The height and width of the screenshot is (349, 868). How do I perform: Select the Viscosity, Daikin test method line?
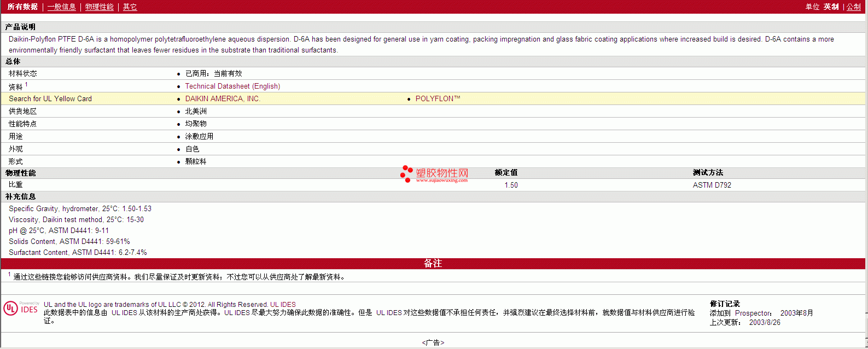tap(76, 220)
